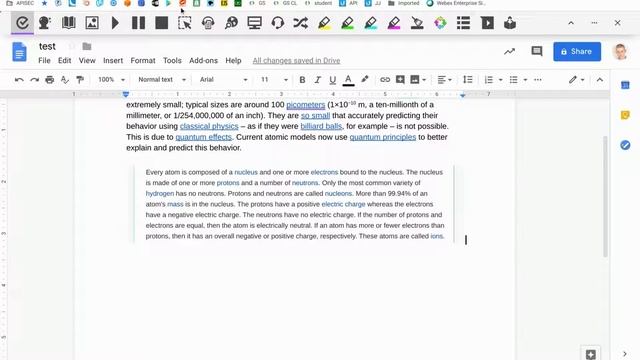Click the translator shuffle arrows icon

pos(301,23)
